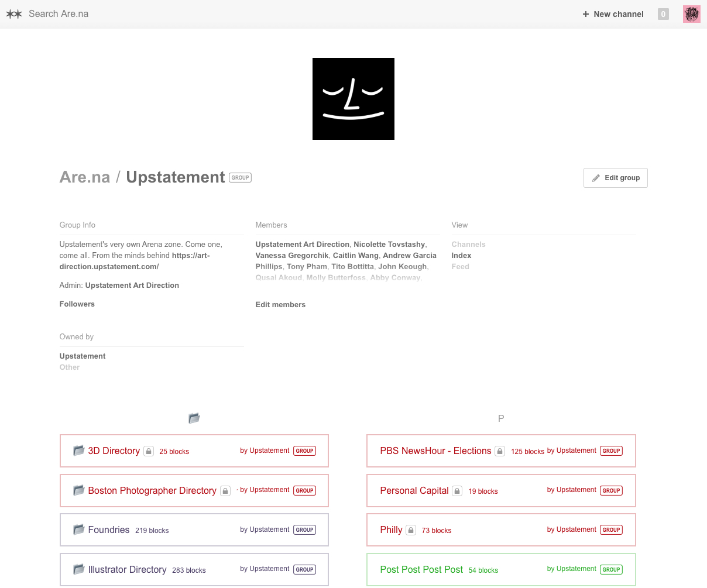Filter Owned by Upstatement
707x588 pixels.
pyautogui.click(x=83, y=356)
